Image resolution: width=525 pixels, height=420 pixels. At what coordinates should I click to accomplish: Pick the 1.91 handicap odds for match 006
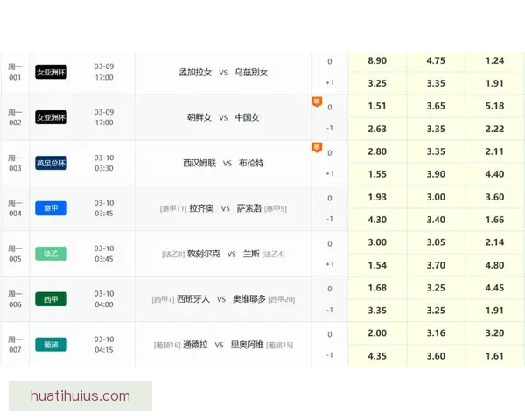pos(495,311)
